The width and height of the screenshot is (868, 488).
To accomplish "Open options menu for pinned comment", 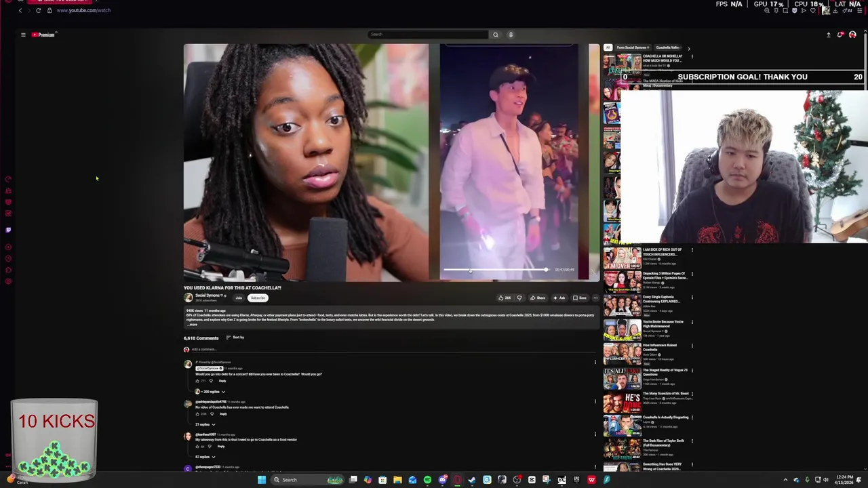I will pyautogui.click(x=595, y=362).
